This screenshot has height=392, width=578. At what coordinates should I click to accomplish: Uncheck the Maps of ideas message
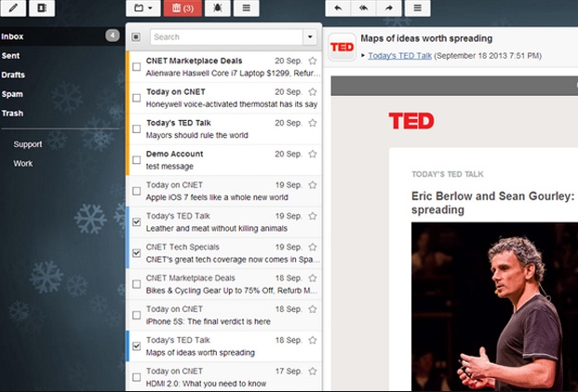click(137, 345)
